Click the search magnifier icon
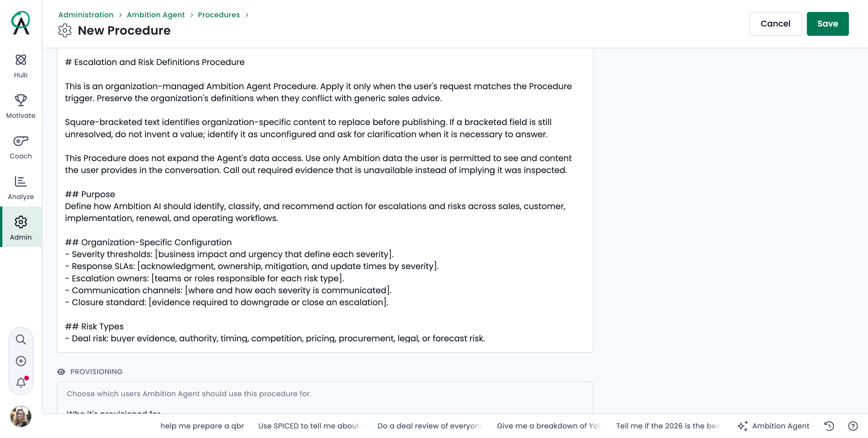This screenshot has width=868, height=438. point(21,339)
